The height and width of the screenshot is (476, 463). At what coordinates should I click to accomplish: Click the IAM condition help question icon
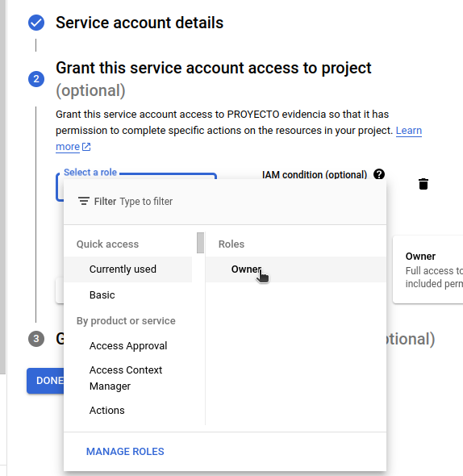point(379,174)
